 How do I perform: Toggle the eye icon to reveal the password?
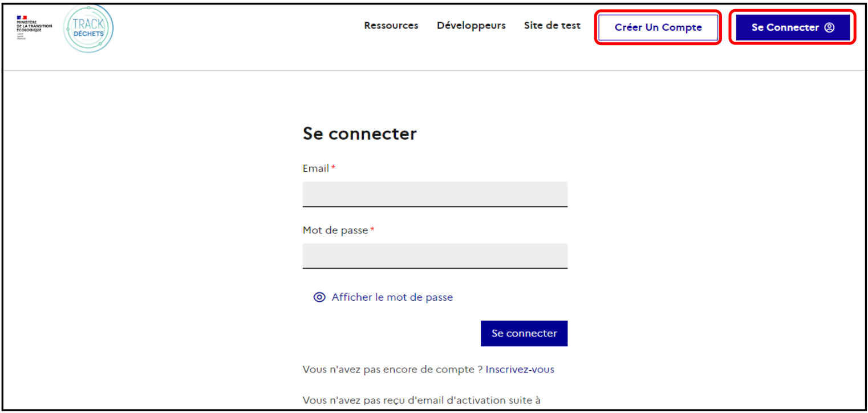click(x=319, y=297)
